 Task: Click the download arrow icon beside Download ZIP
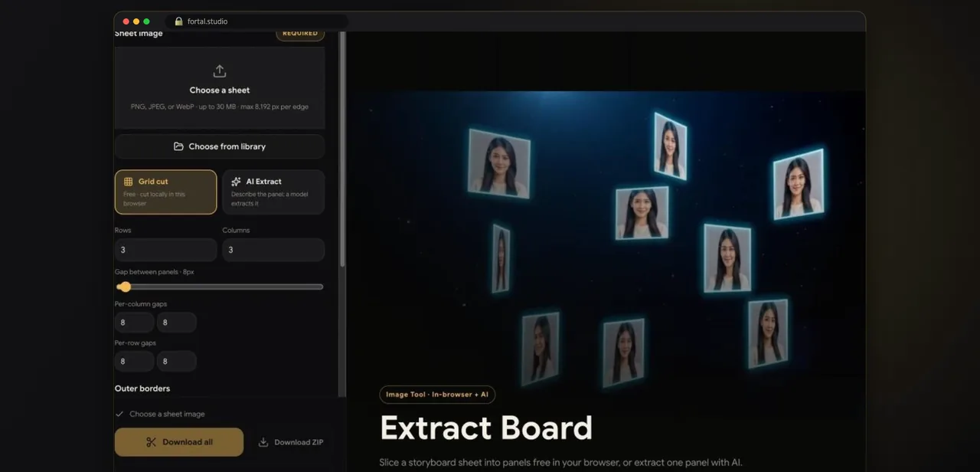[263, 442]
